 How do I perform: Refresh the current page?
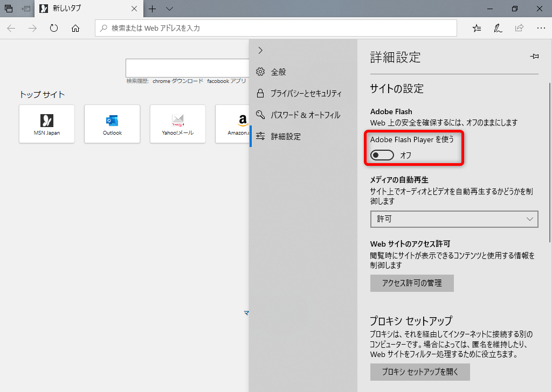pos(53,28)
